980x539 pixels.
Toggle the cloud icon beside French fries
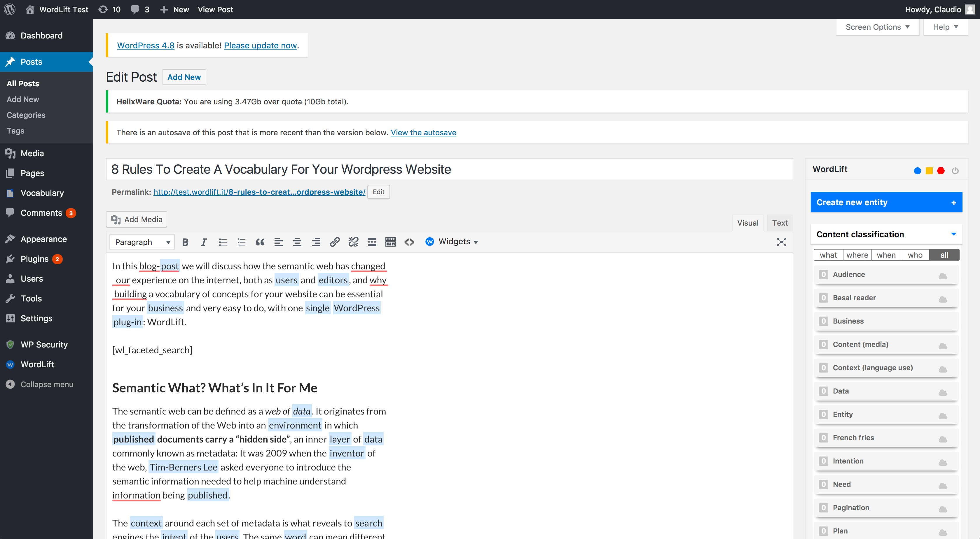coord(943,439)
